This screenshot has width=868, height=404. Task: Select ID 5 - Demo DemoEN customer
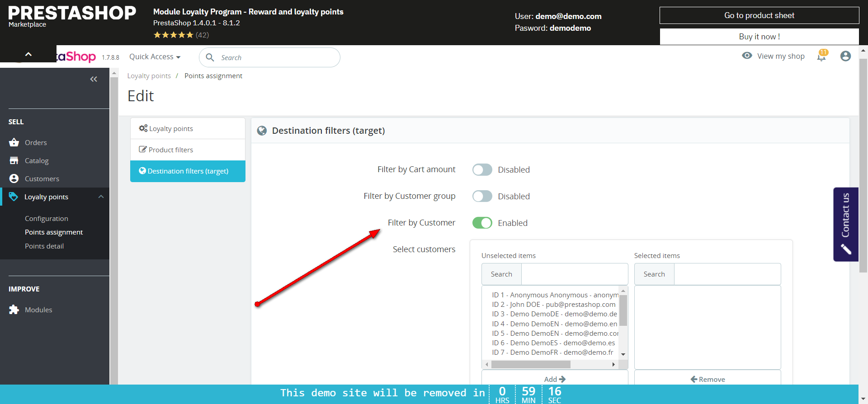pyautogui.click(x=555, y=333)
